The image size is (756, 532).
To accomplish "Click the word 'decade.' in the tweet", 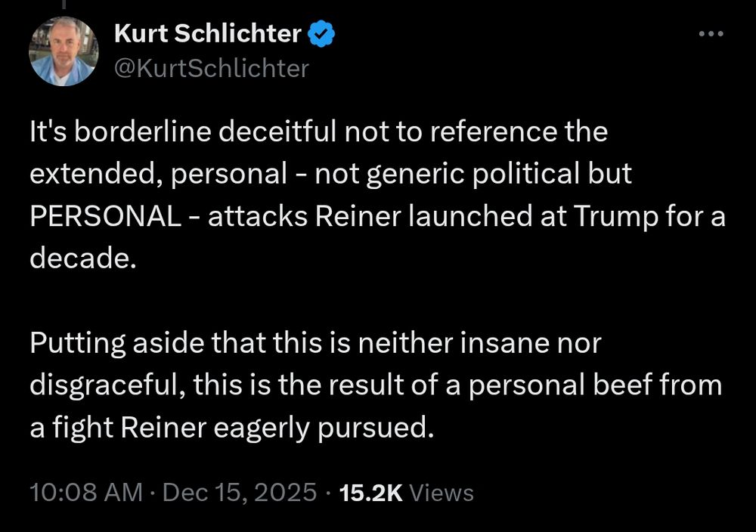I will click(x=83, y=258).
